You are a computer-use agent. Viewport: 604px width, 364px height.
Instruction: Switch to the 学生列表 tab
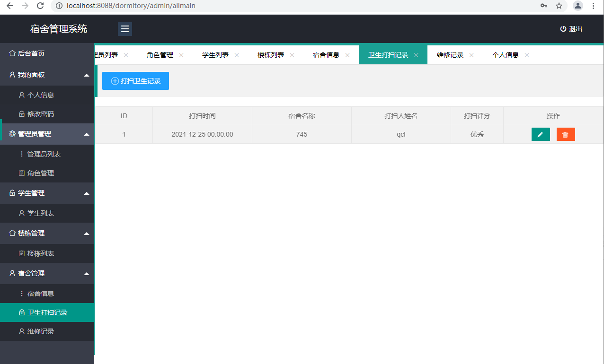pyautogui.click(x=215, y=55)
